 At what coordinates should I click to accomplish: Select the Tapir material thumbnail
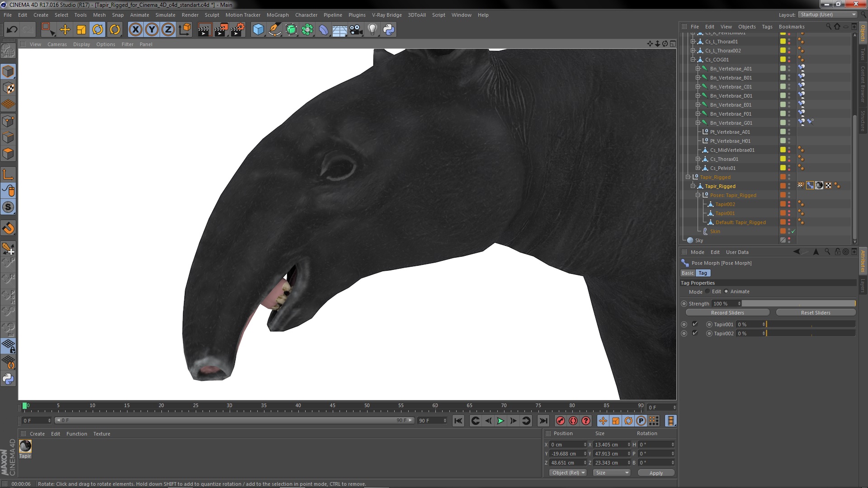click(25, 446)
